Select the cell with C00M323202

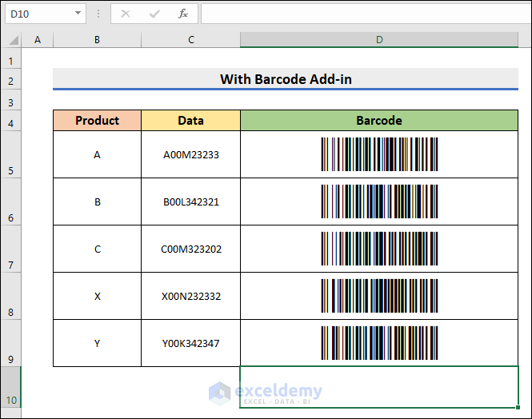tap(191, 249)
